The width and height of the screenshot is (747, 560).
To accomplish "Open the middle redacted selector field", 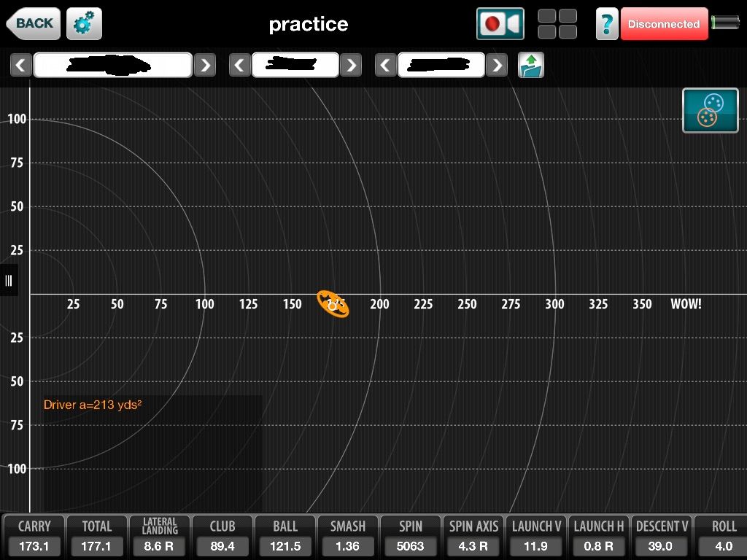I will click(295, 65).
